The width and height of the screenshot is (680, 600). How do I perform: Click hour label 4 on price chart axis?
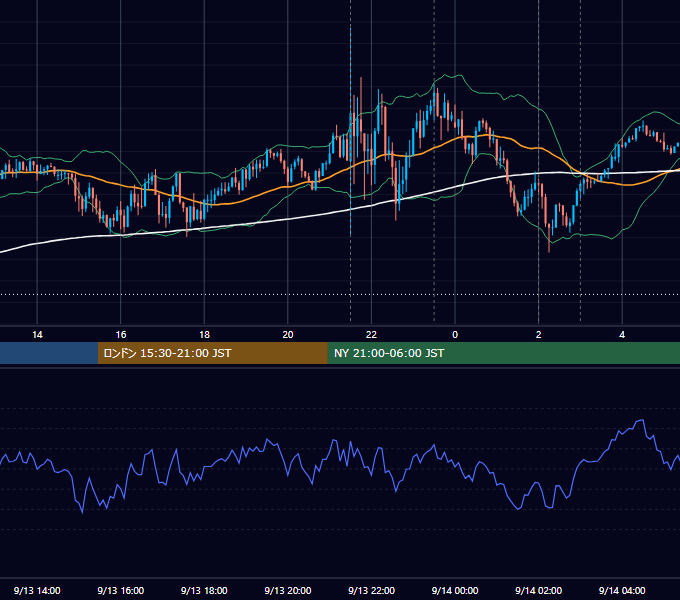click(x=622, y=335)
